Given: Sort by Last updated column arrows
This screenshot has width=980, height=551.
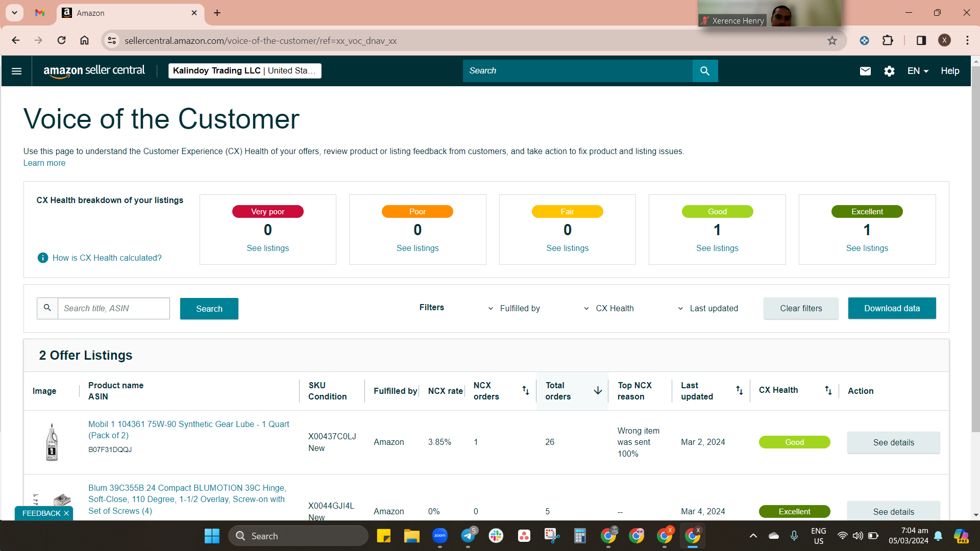Looking at the screenshot, I should click(x=739, y=391).
